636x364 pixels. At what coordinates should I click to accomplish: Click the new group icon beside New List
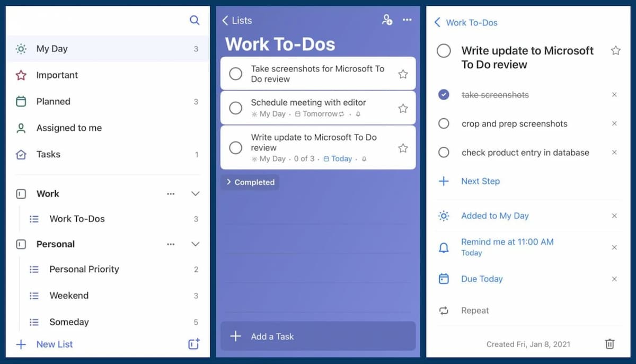click(194, 344)
